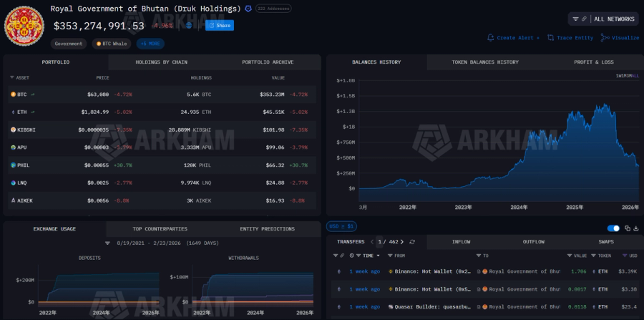Open the network filter icon
This screenshot has height=320, width=644.
(x=575, y=19)
